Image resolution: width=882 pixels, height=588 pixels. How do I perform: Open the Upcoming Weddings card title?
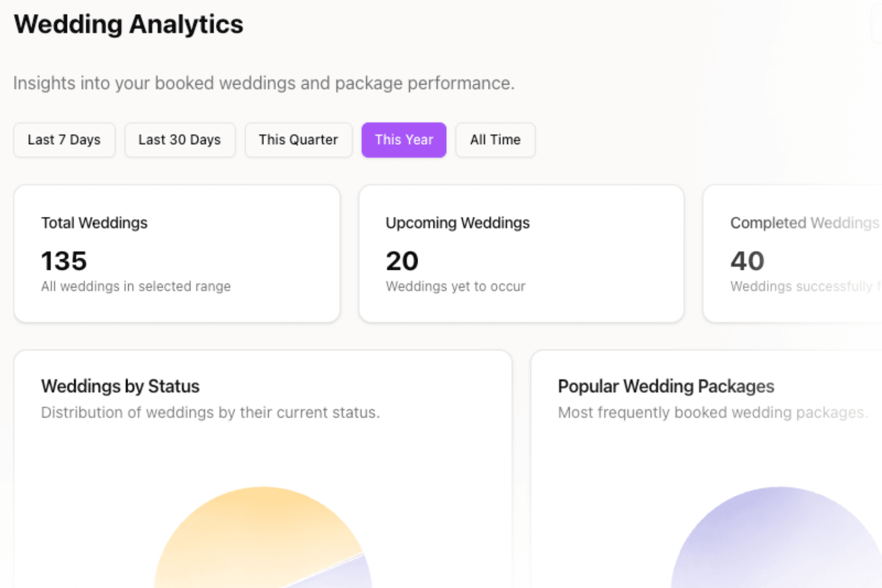[457, 223]
